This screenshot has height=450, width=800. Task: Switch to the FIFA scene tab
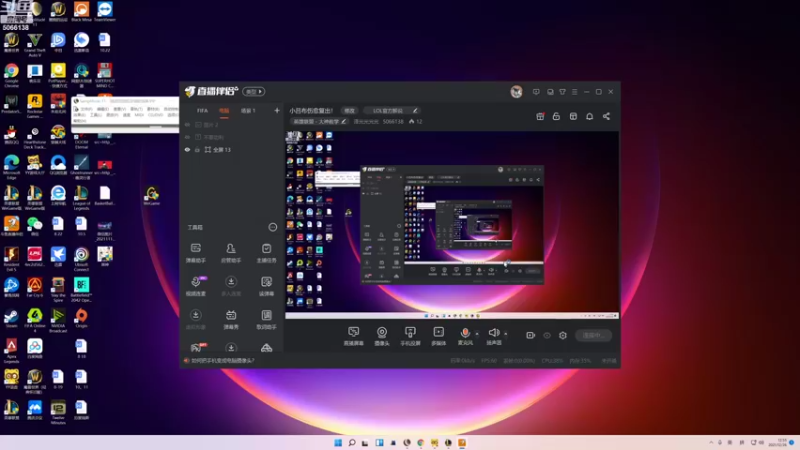click(x=203, y=111)
